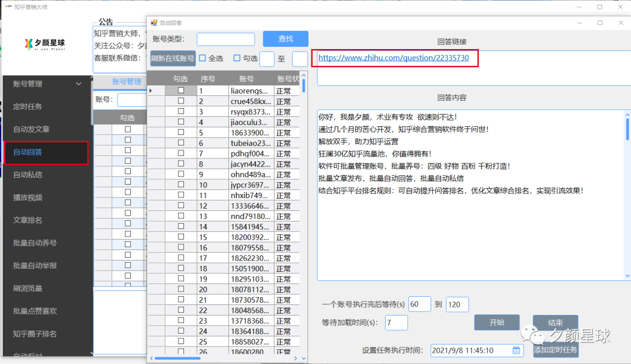
Task: Tick checkbox for account crue458kx...
Action: 181,101
